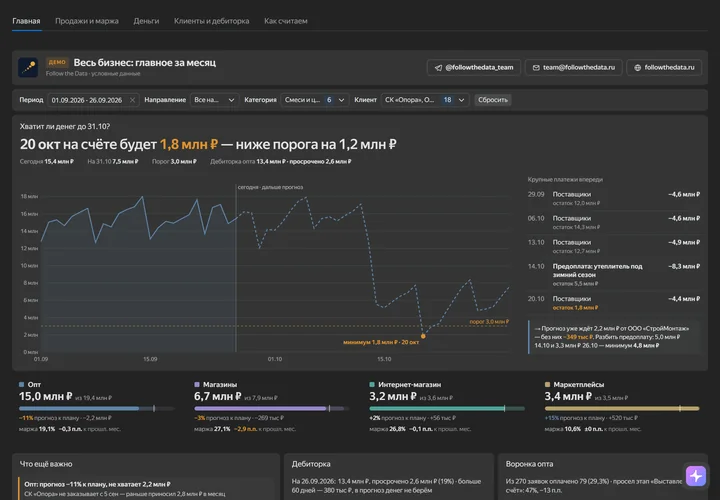Go to Клиенты и дебиторка tab
The image size is (720, 500).
[211, 21]
